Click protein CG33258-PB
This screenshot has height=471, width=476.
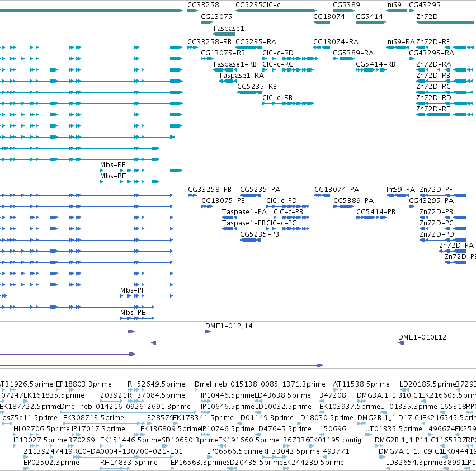pyautogui.click(x=192, y=195)
